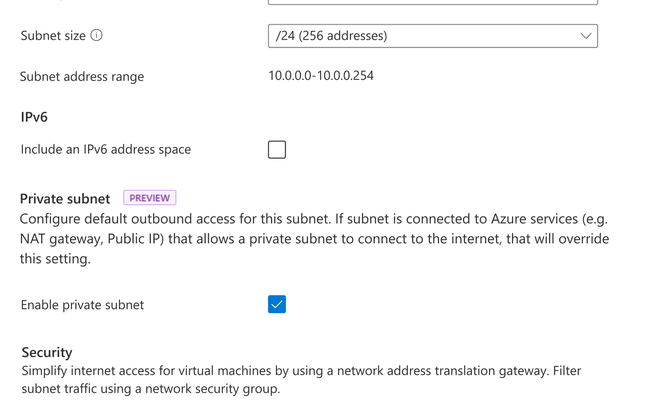Click the Enable private subnet label
The width and height of the screenshot is (669, 400).
click(82, 305)
